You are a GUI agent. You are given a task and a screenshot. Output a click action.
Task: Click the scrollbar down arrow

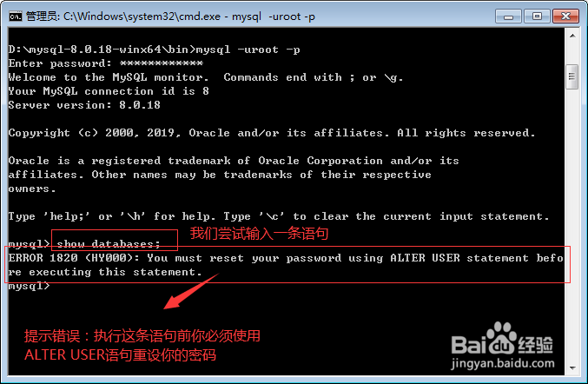tap(572, 367)
